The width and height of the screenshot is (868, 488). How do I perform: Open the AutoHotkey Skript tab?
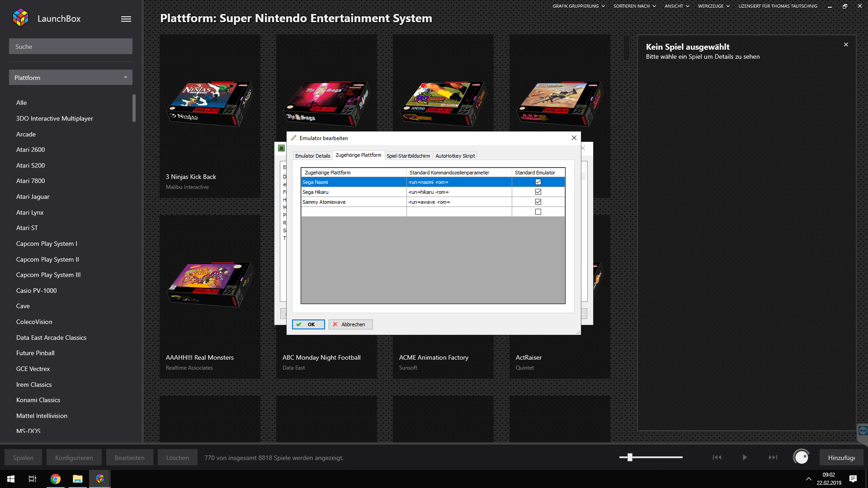click(x=455, y=156)
